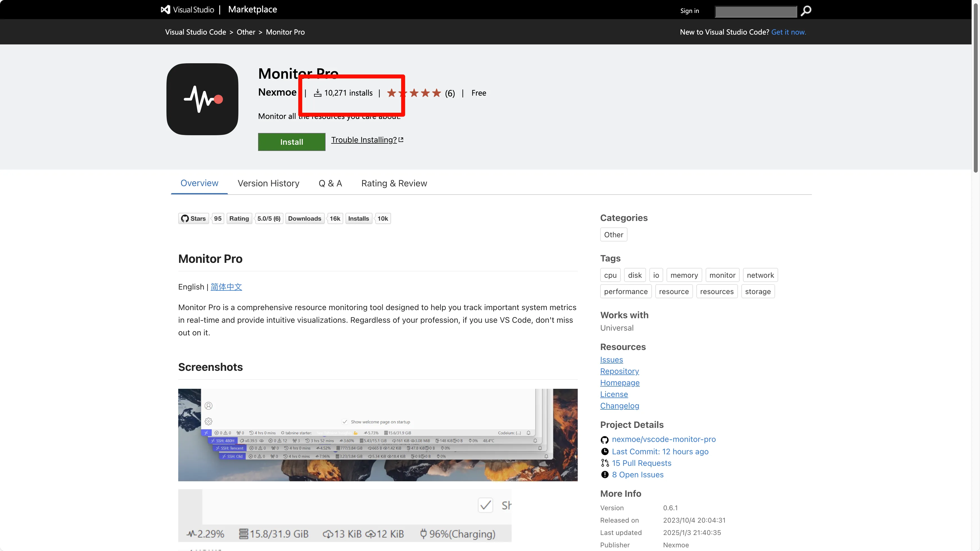The image size is (980, 551).
Task: Click the search magnifier icon
Action: point(806,11)
